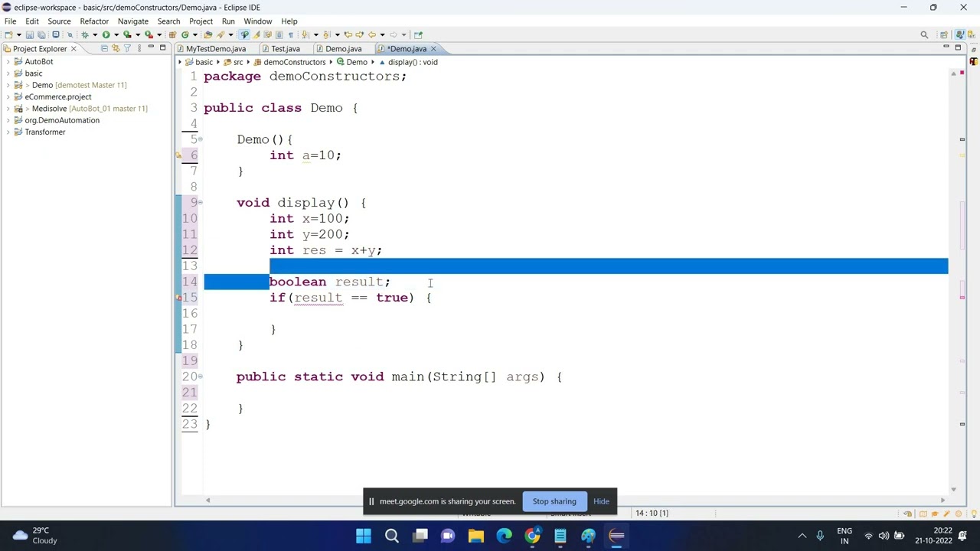This screenshot has height=551, width=980.
Task: Toggle Link with Editor in Project Explorer
Action: pyautogui.click(x=116, y=48)
